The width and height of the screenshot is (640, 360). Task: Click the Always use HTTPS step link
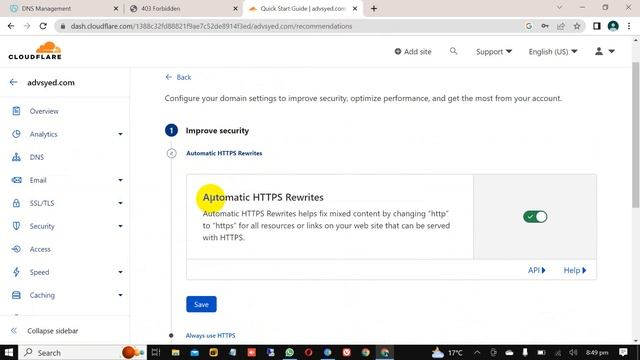(210, 336)
